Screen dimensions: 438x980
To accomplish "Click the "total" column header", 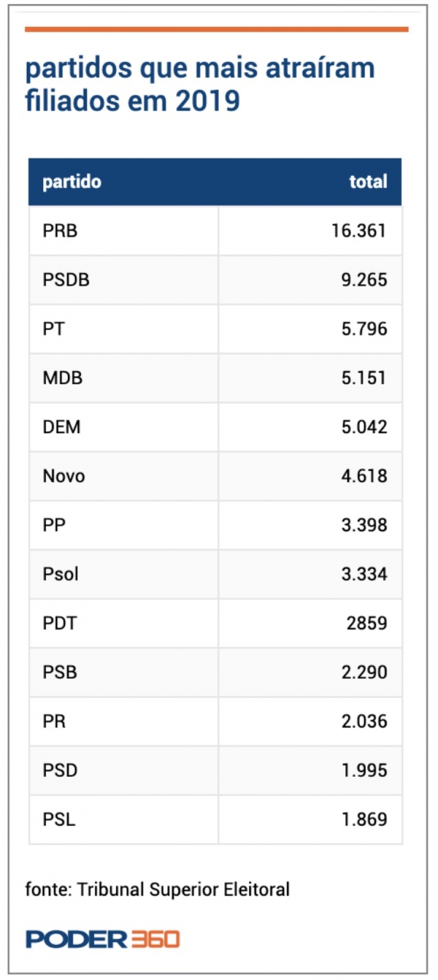I will point(368,182).
